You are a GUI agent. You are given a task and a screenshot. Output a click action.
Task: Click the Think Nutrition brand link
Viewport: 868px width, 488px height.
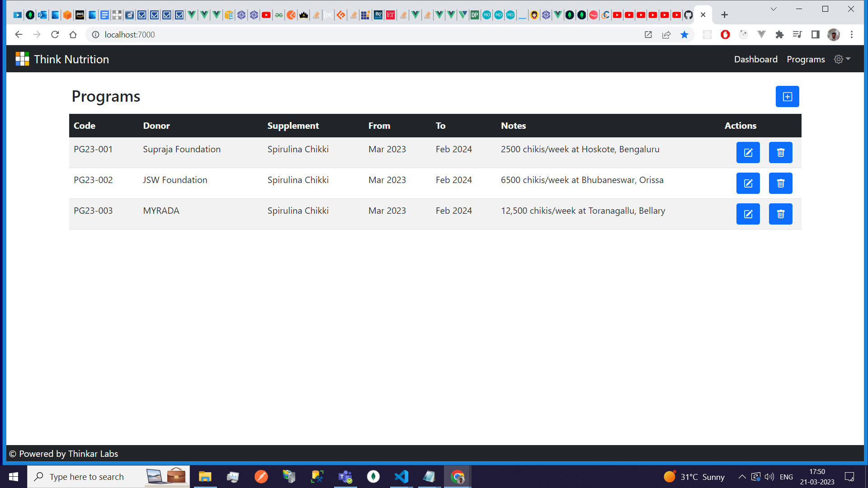tap(71, 59)
